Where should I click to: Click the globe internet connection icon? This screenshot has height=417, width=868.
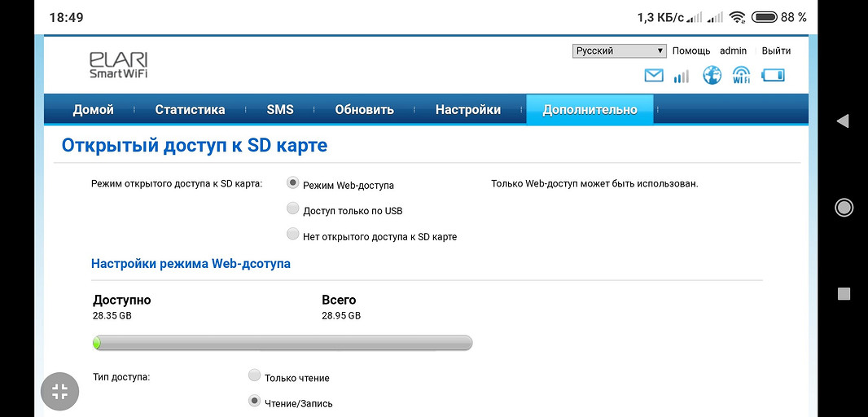[x=712, y=75]
